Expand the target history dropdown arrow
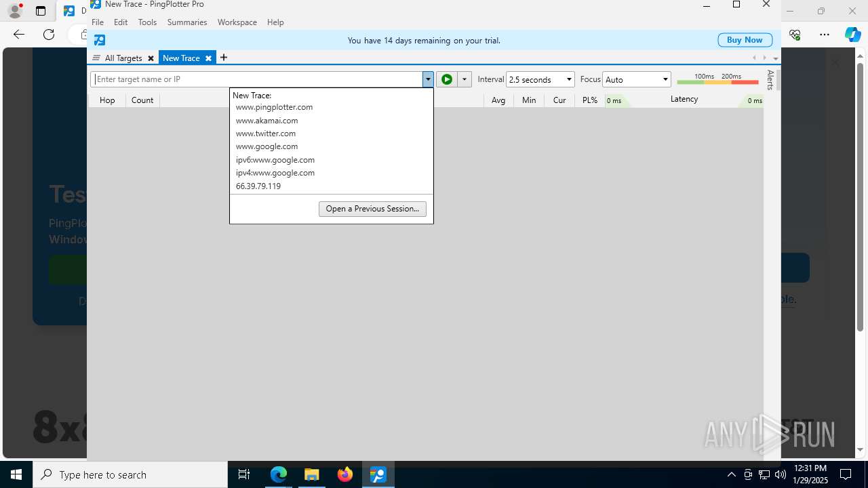Viewport: 868px width, 488px height. point(428,79)
